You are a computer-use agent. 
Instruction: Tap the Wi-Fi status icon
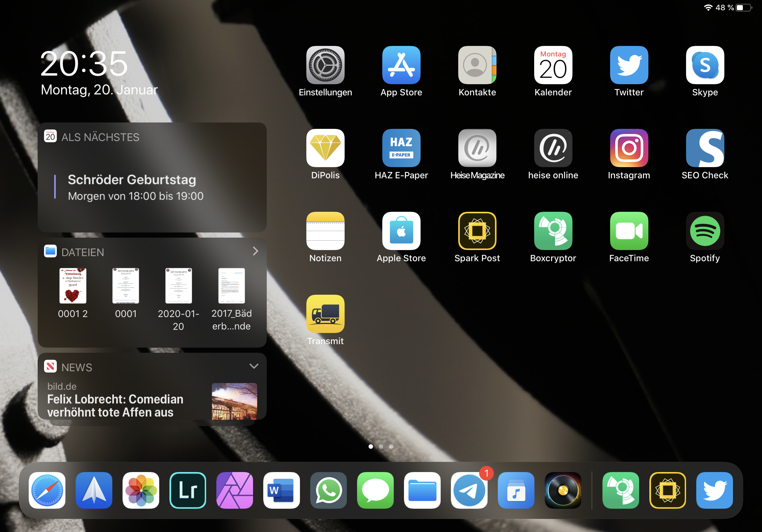point(708,8)
